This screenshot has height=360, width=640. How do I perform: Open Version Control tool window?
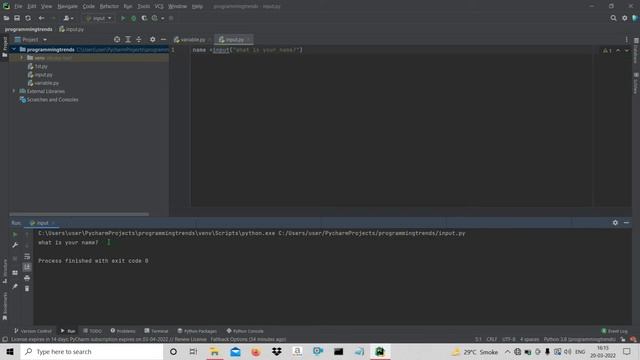coord(33,331)
